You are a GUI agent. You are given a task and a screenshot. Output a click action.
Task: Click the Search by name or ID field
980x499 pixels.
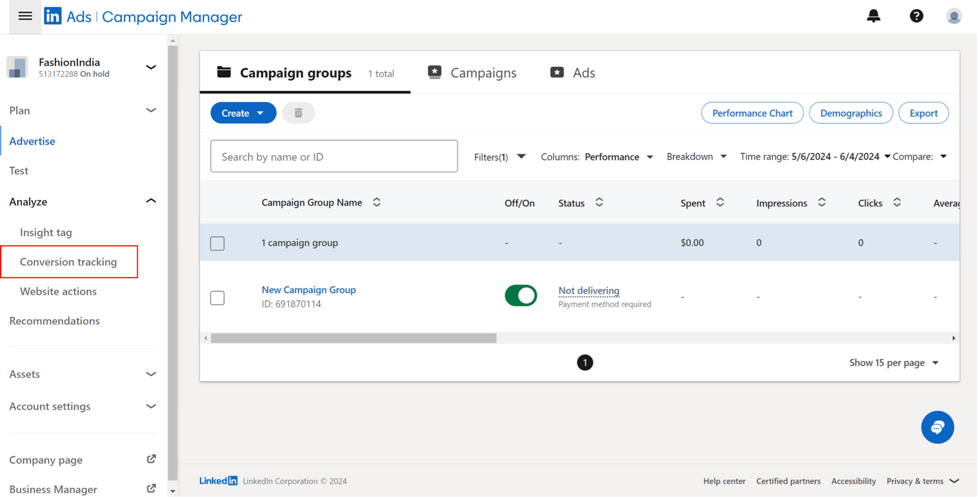[x=334, y=156]
